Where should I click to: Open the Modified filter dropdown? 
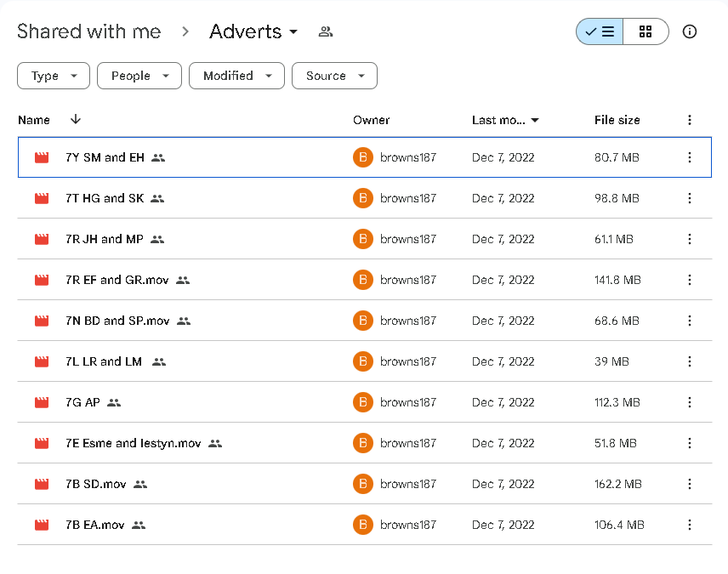click(x=236, y=76)
